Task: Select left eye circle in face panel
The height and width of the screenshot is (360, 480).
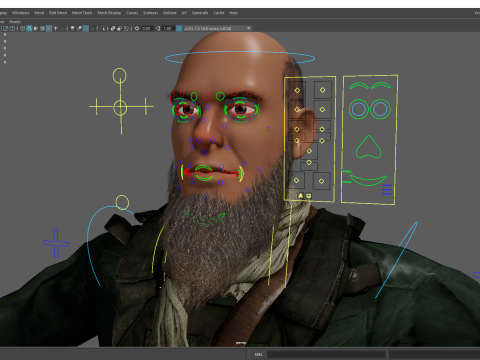Action: (358, 109)
